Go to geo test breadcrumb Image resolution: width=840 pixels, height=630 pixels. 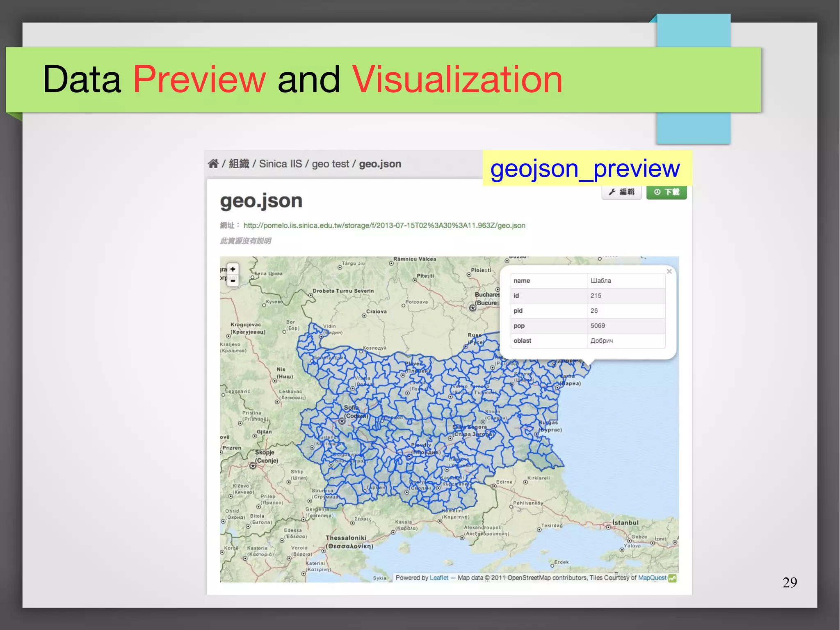point(331,164)
